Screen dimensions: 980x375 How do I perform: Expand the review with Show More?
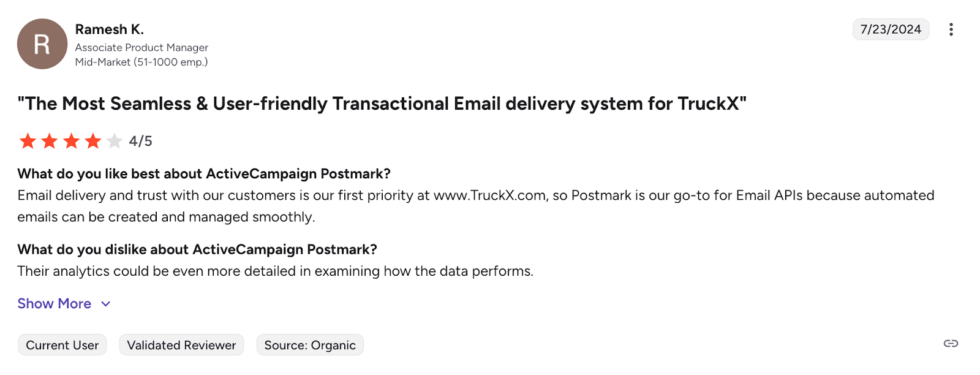55,304
